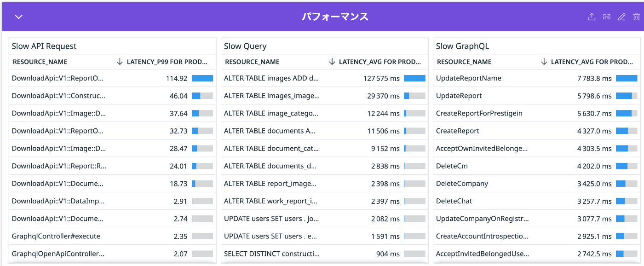Viewport: 644px width, 266px height.
Task: Select SELECT DISTINCT constructi... row
Action: pos(325,254)
